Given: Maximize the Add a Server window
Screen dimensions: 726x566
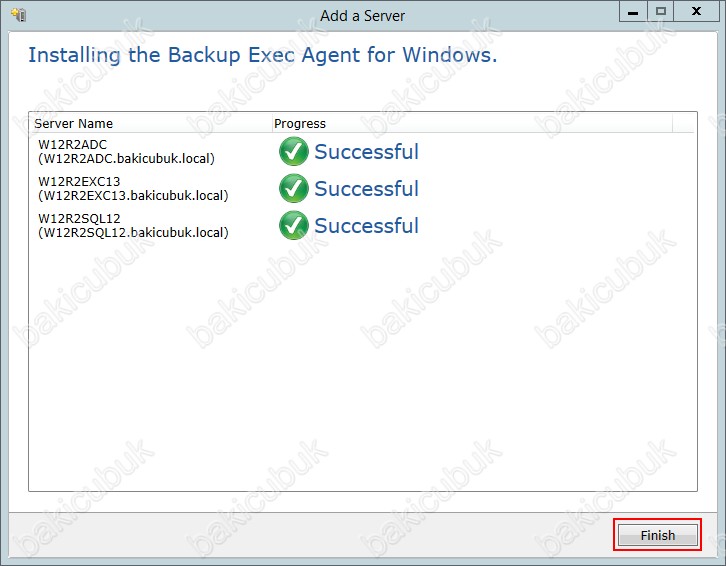Looking at the screenshot, I should click(x=661, y=12).
